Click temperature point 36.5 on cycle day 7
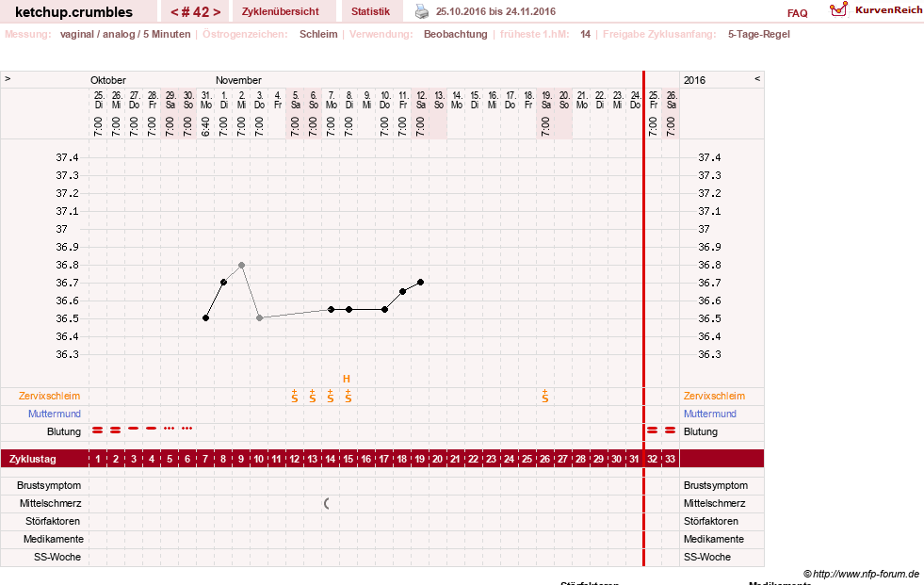Image resolution: width=924 pixels, height=585 pixels. (x=205, y=318)
